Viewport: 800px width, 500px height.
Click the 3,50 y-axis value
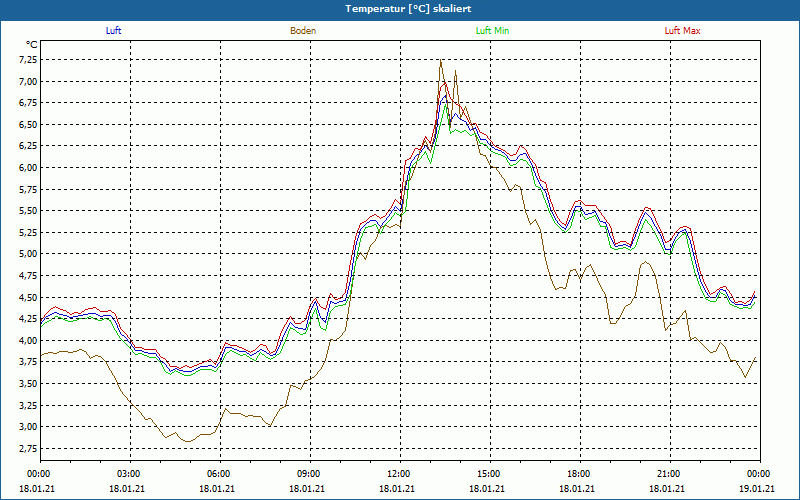coord(28,384)
